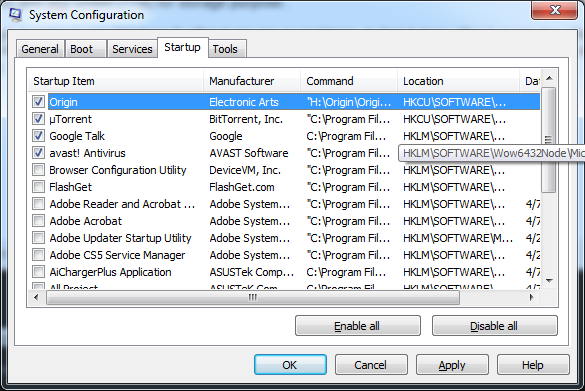This screenshot has width=585, height=391.
Task: Click the Apply button
Action: pos(452,365)
